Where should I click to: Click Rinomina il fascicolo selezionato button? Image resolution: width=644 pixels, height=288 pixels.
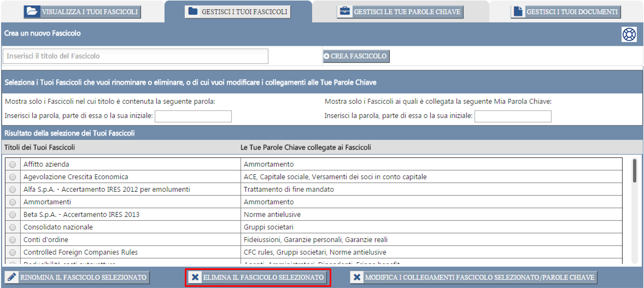[77, 278]
